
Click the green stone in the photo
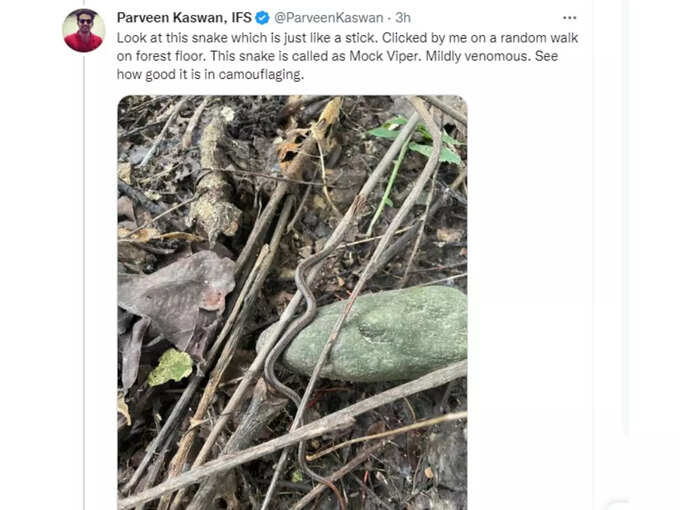(375, 334)
